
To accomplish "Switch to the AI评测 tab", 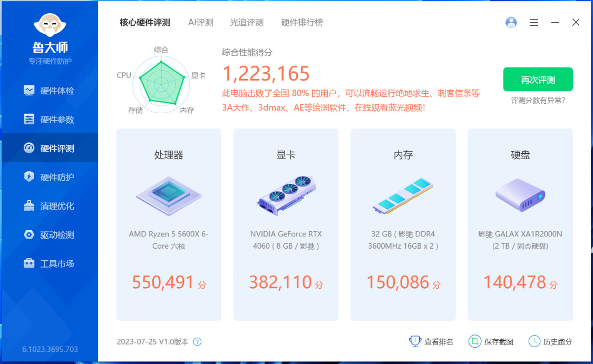I will 200,23.
